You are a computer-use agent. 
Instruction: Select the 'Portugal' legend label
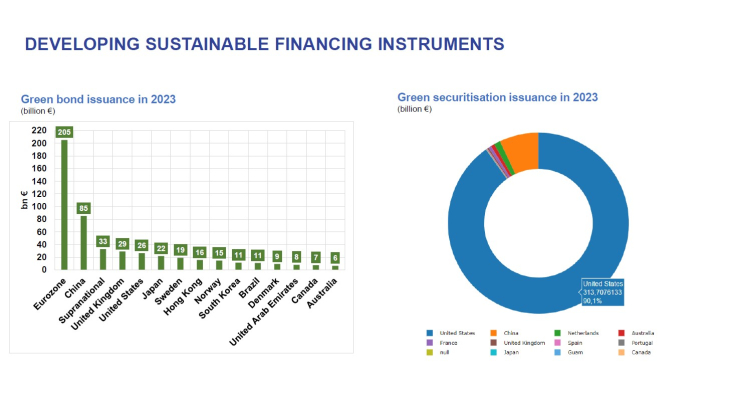(x=642, y=343)
